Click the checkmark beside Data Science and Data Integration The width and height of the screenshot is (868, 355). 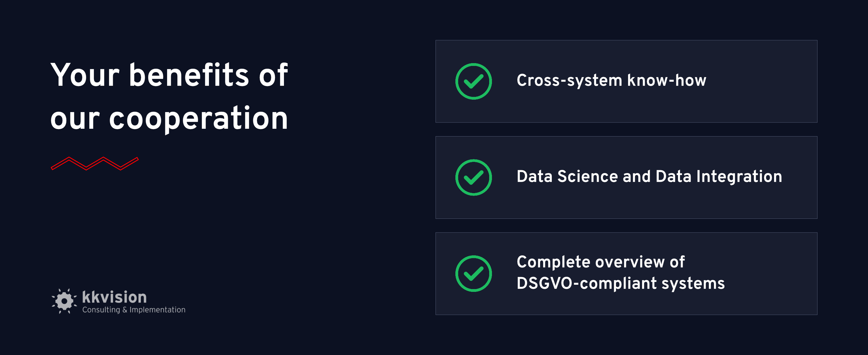pyautogui.click(x=473, y=177)
